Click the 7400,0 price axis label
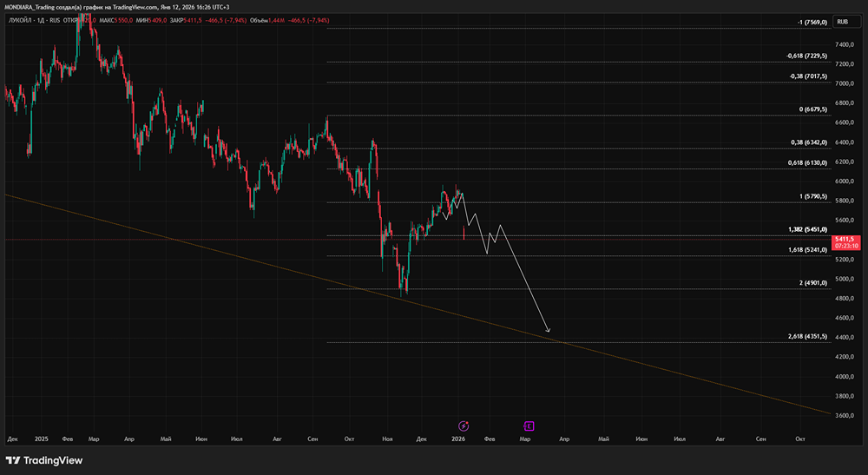Viewport: 868px width, 475px height. [x=845, y=44]
